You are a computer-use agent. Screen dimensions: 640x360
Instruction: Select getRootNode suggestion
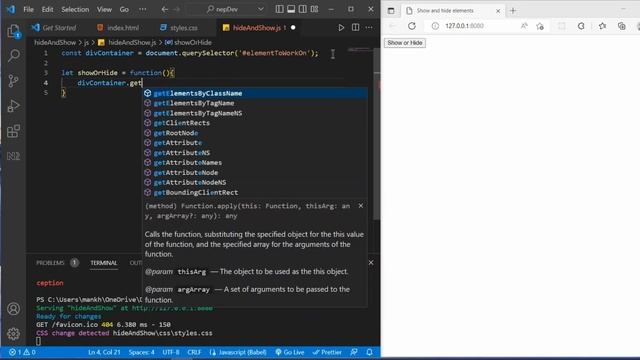tap(255, 133)
